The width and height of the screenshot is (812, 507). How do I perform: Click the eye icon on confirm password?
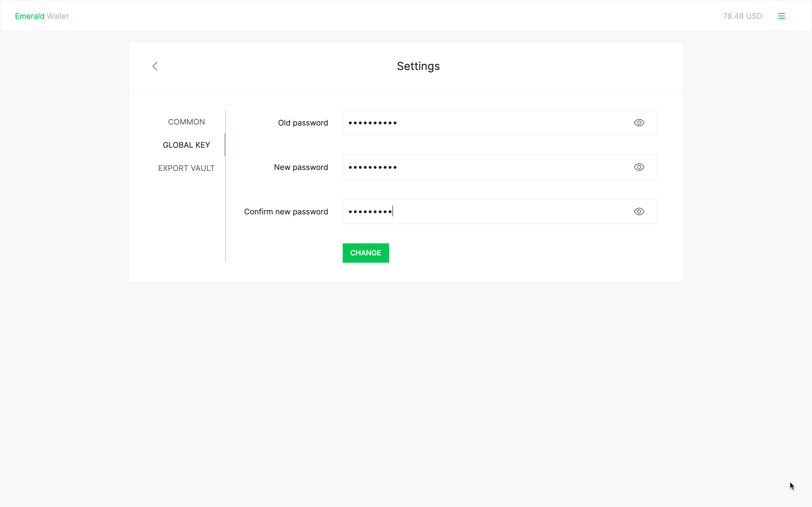coord(639,211)
